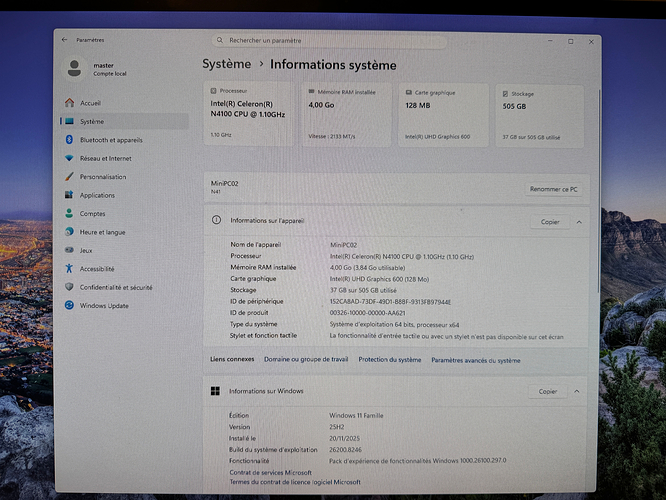Click the device name value MiniPC02
666x500 pixels.
tap(343, 245)
